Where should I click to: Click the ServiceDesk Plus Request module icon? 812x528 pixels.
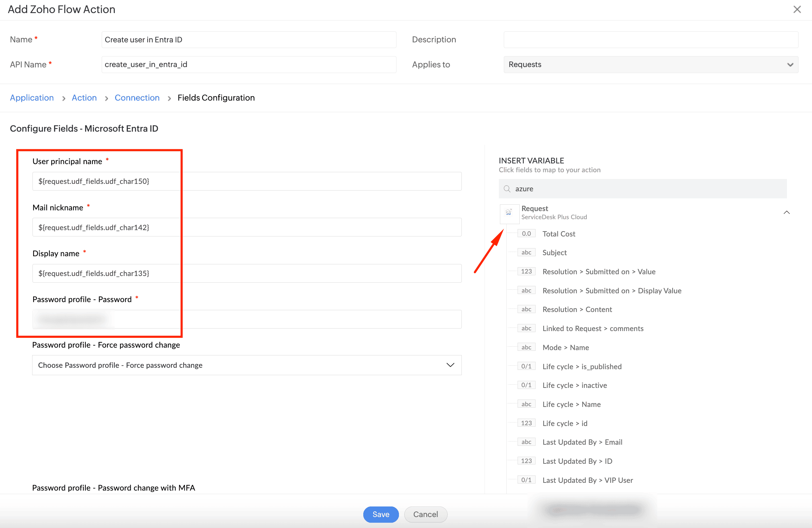tap(509, 212)
